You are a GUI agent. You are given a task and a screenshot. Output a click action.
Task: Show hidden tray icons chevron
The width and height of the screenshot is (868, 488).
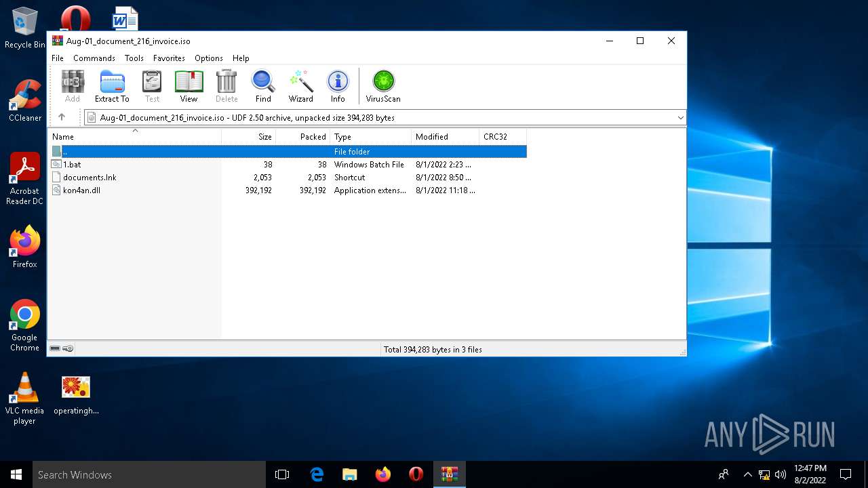747,474
